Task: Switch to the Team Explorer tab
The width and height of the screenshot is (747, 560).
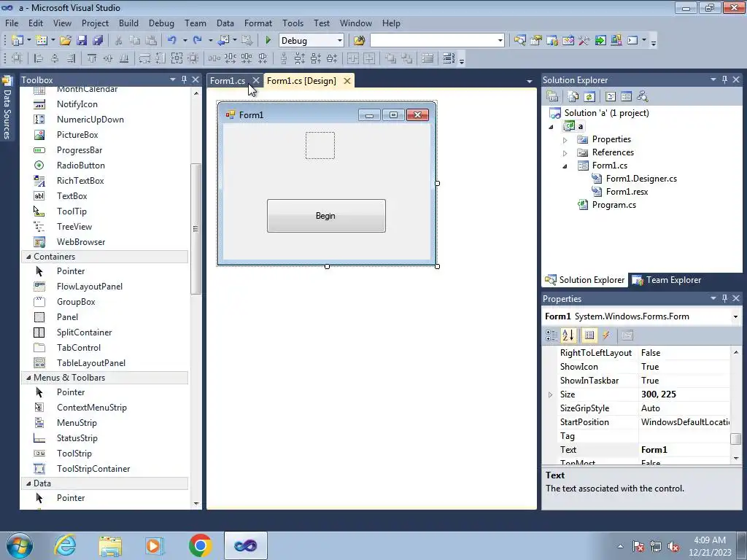Action: click(667, 280)
